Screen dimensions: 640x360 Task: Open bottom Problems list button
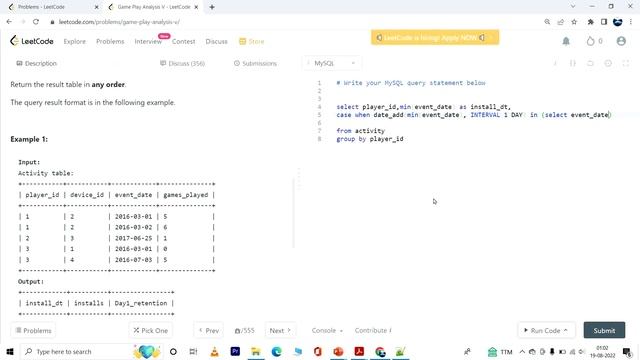click(x=33, y=331)
